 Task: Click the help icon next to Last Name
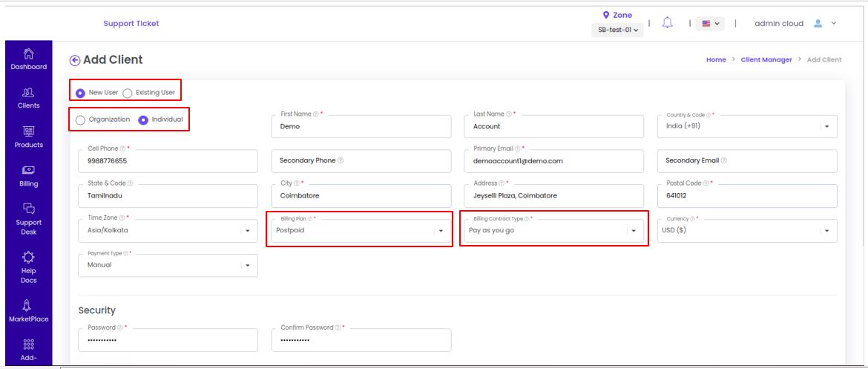(509, 114)
